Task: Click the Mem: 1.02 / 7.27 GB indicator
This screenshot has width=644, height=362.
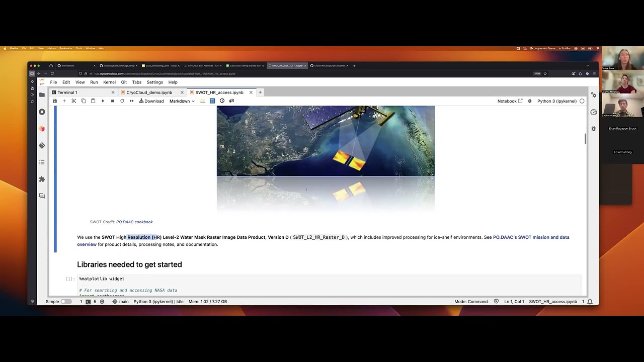Action: pyautogui.click(x=208, y=302)
